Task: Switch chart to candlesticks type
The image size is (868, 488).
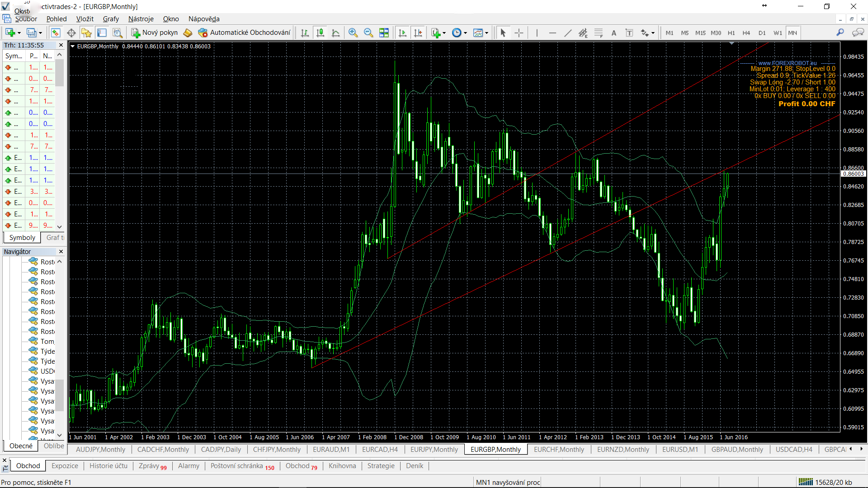Action: (x=320, y=33)
